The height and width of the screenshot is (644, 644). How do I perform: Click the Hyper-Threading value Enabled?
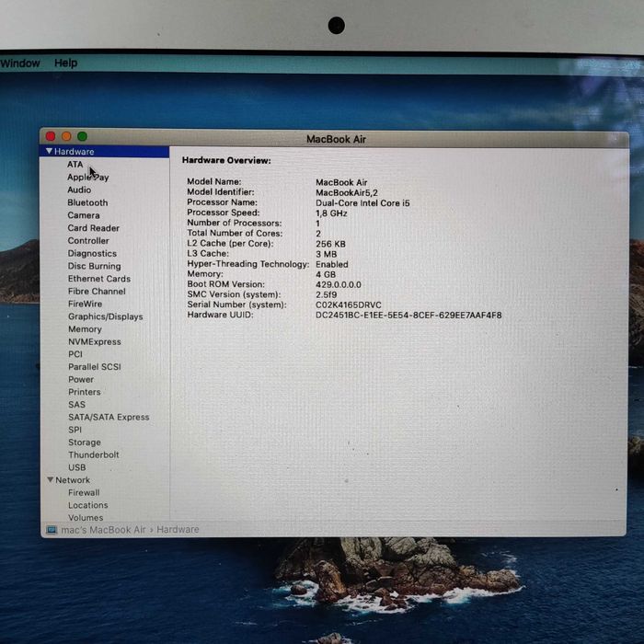pyautogui.click(x=332, y=265)
